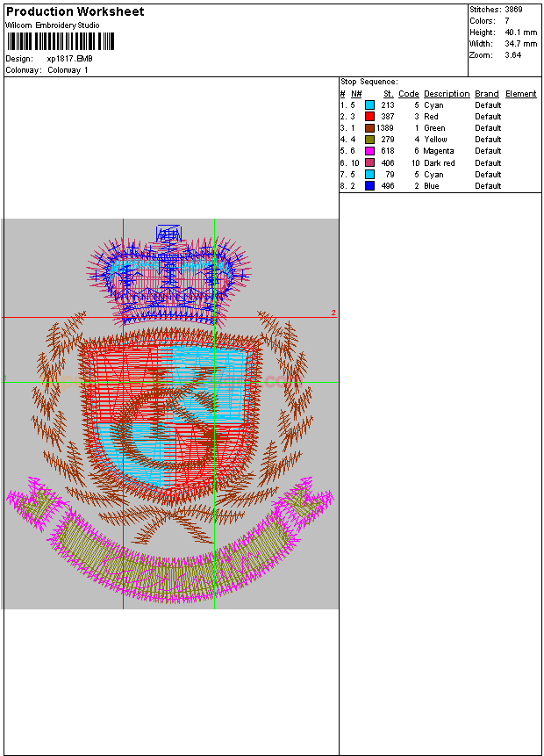Click the cyan swatch in stop 1
Screen dimensions: 544x756
[370, 105]
